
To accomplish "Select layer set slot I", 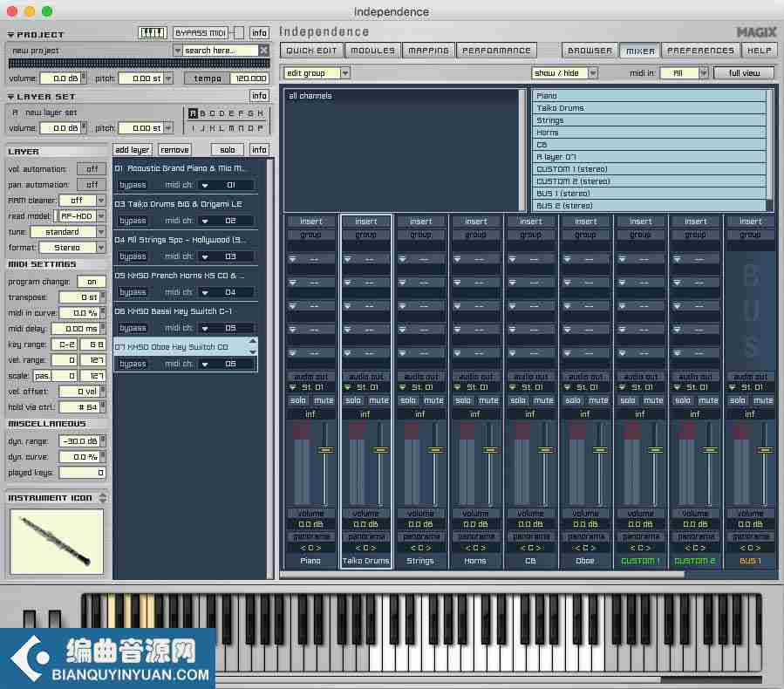I will pyautogui.click(x=193, y=128).
